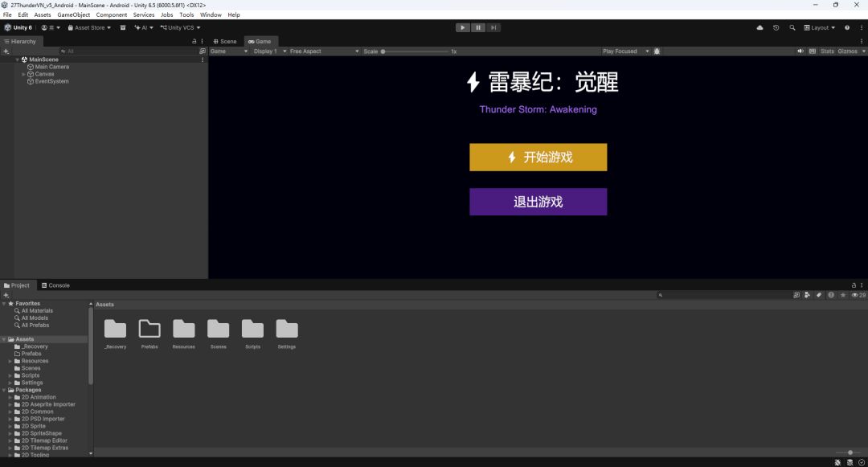Click the Pause button
Viewport: 868px width, 467px height.
pos(478,27)
